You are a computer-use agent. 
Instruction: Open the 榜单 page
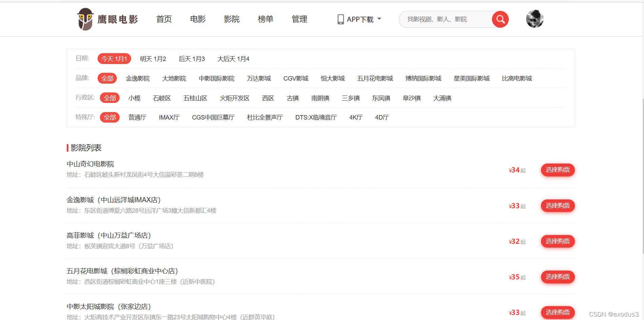tap(265, 19)
